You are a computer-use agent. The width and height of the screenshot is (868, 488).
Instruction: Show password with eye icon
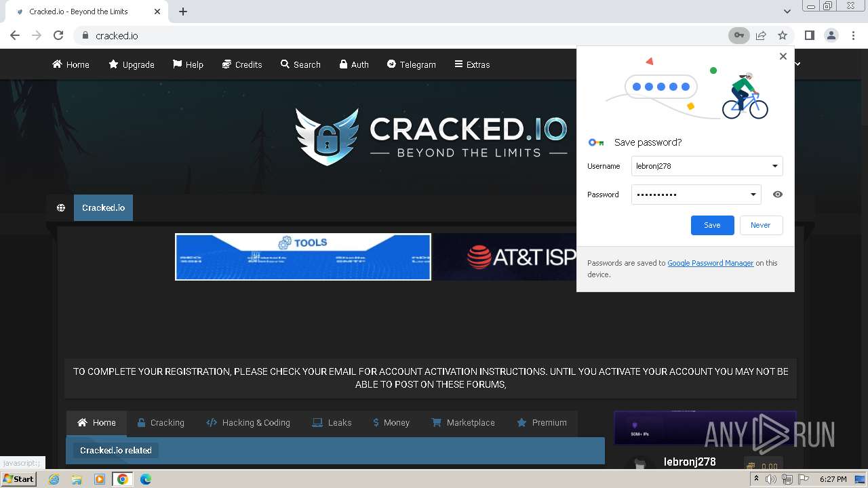(778, 195)
